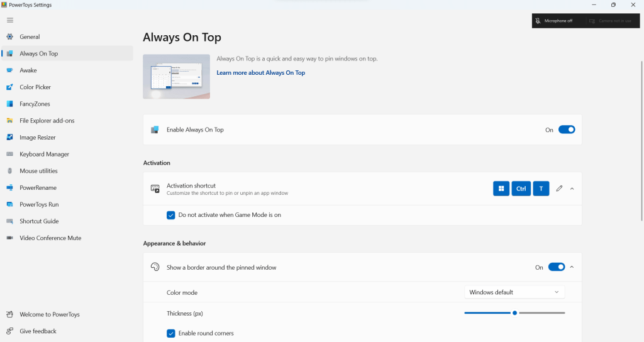
Task: Open the Color Picker page
Action: point(67,87)
